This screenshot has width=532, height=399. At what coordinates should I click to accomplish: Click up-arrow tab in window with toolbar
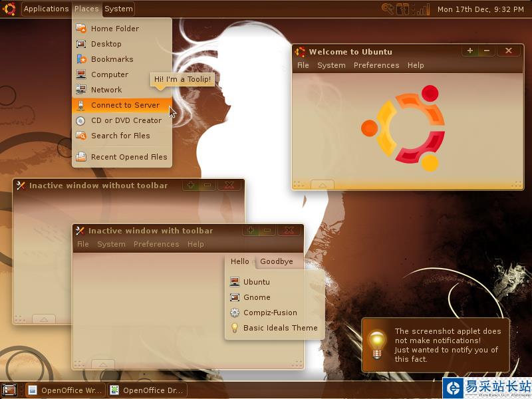tap(103, 364)
